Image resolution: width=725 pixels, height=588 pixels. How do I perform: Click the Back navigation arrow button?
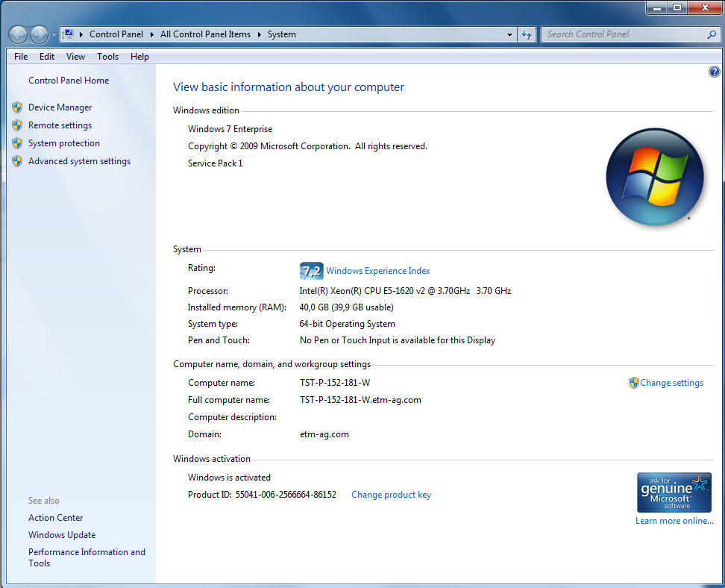click(x=19, y=34)
